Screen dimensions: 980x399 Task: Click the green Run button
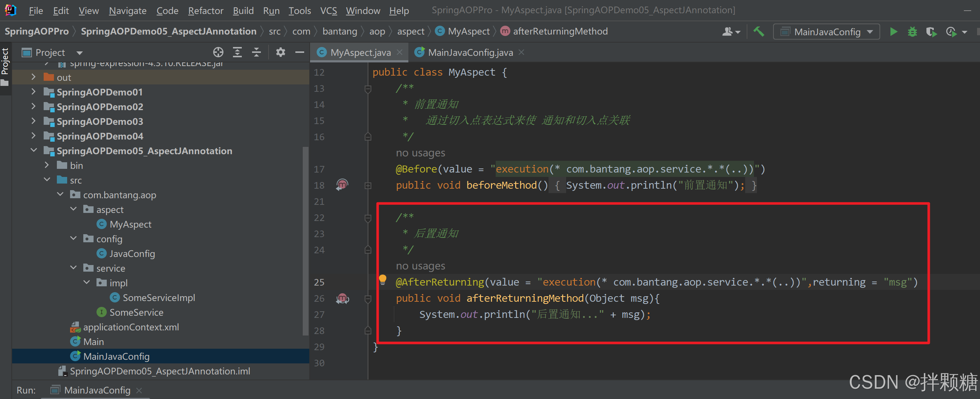click(x=894, y=32)
